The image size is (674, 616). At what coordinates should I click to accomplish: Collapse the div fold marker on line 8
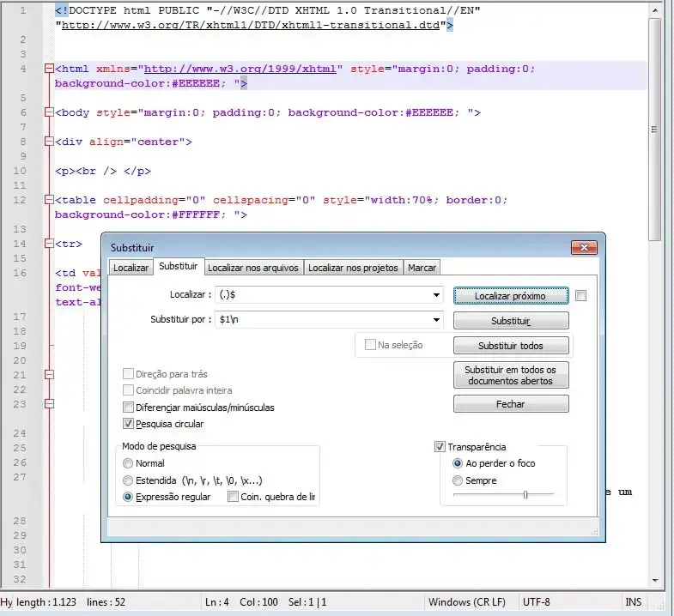tap(48, 142)
